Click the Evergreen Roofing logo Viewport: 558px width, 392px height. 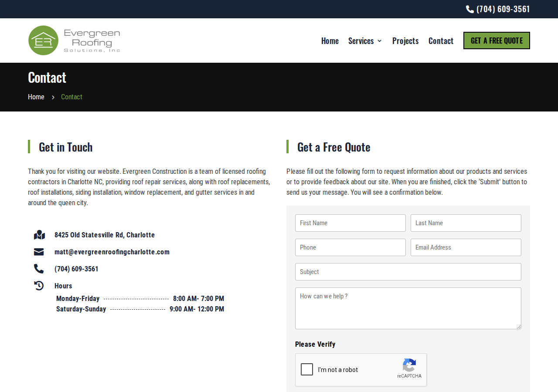[x=74, y=40]
